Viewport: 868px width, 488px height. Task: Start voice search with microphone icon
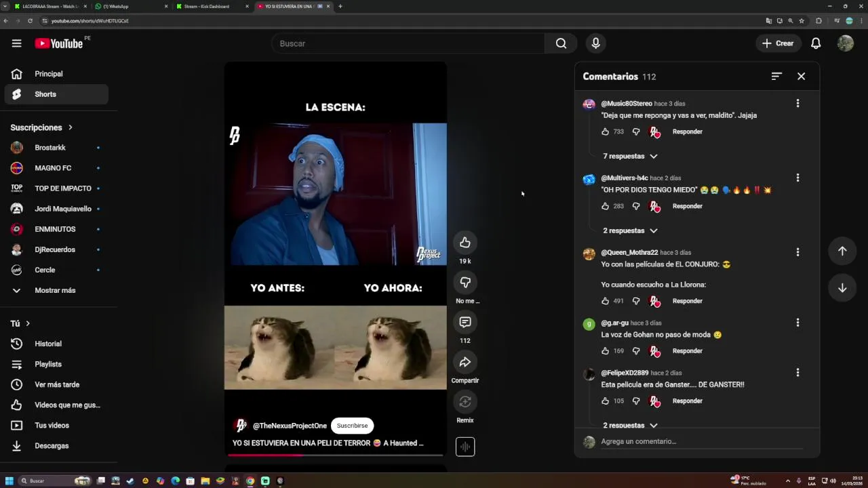595,43
